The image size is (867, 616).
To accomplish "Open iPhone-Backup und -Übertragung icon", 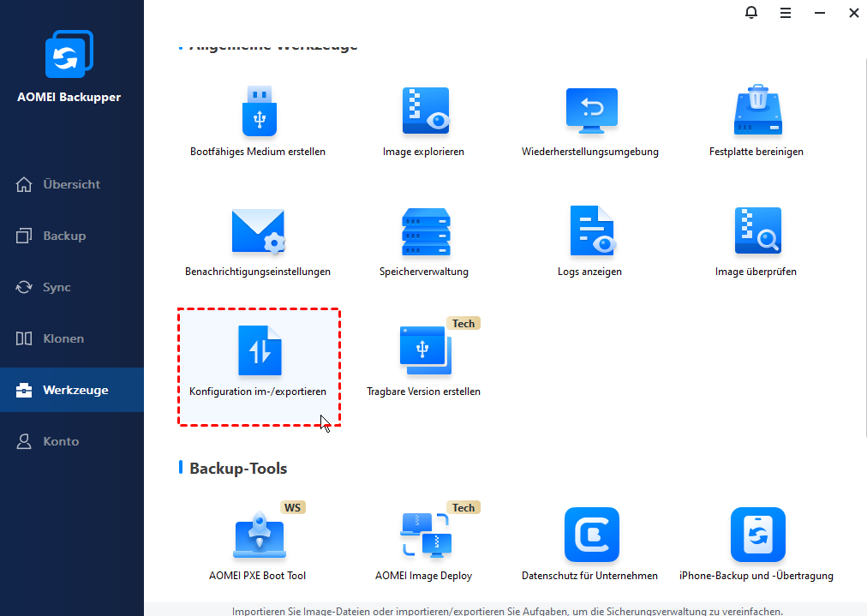I will [x=757, y=535].
